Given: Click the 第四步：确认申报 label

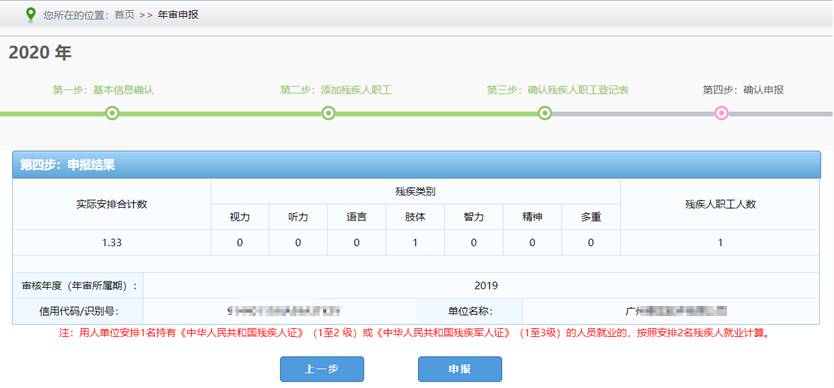Looking at the screenshot, I should [x=743, y=90].
